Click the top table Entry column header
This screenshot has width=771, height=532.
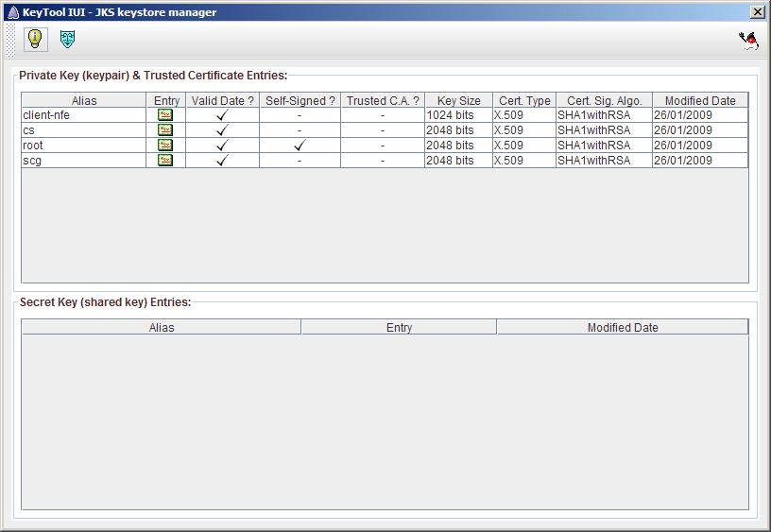[x=166, y=100]
